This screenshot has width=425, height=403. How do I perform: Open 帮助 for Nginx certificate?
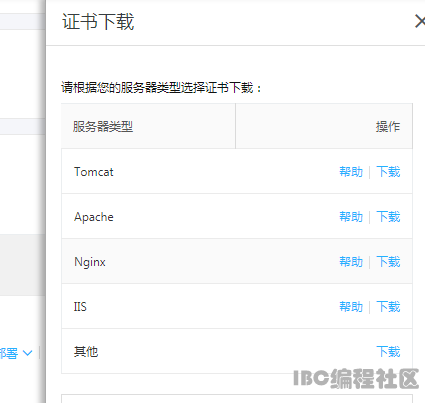pyautogui.click(x=351, y=262)
